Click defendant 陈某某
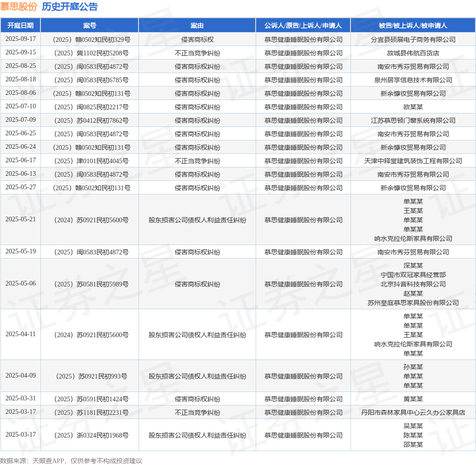The image size is (476, 465). click(x=413, y=436)
